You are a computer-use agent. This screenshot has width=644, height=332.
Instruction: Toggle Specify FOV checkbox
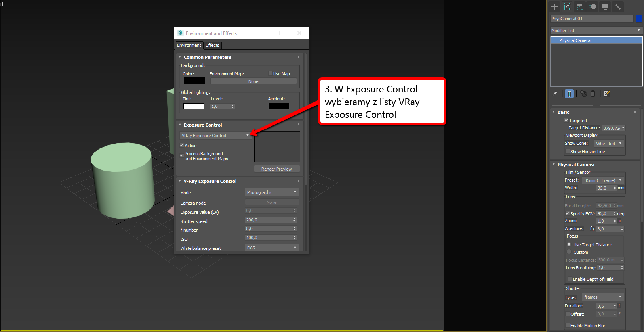(x=568, y=214)
